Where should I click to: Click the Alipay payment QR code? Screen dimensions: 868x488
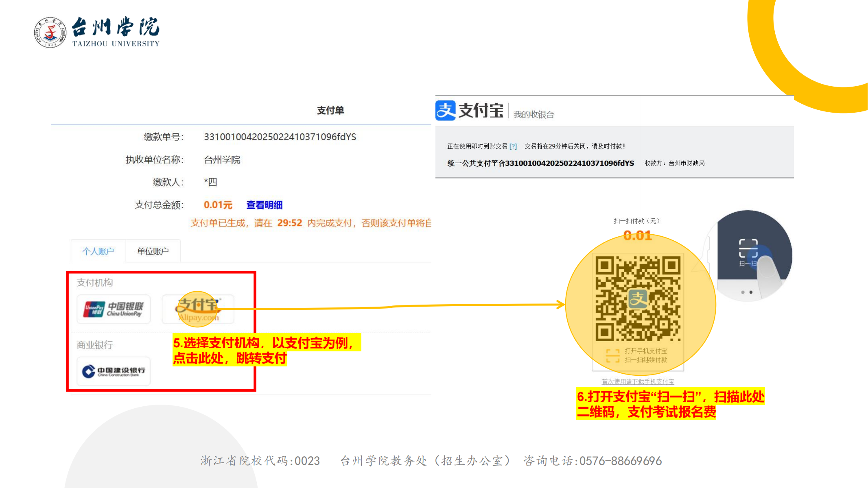[638, 298]
